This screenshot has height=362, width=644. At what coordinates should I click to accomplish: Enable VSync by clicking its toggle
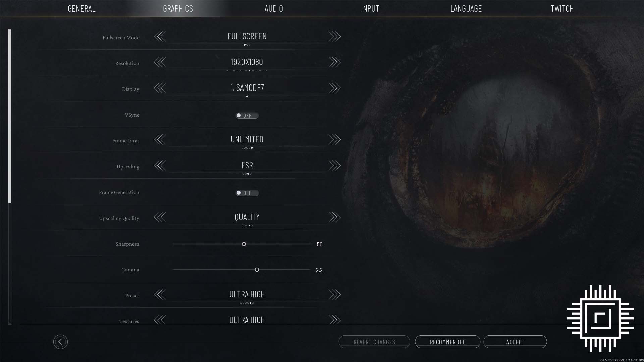click(247, 115)
